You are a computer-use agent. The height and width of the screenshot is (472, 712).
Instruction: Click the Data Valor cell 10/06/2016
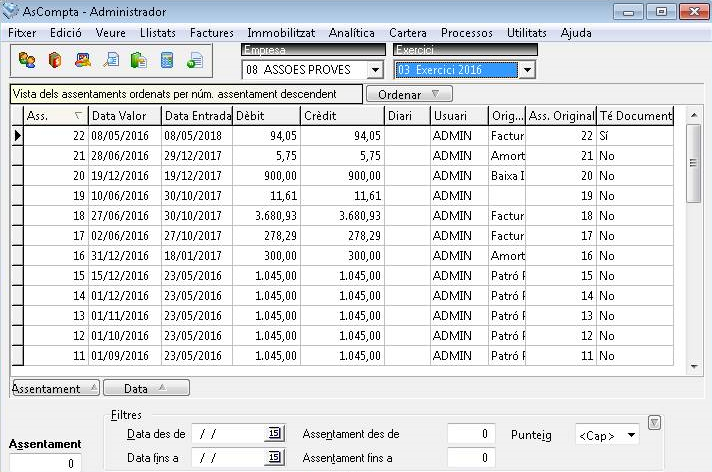point(125,195)
